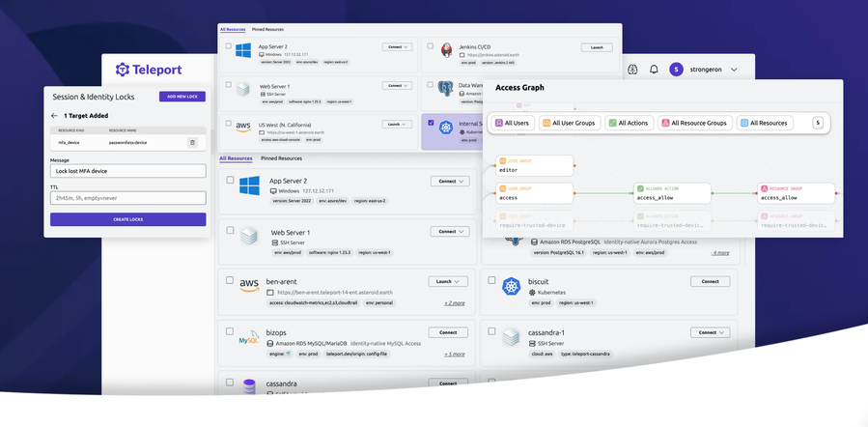
Task: Tick App Server 2 checkbox in main resource list
Action: (x=230, y=180)
